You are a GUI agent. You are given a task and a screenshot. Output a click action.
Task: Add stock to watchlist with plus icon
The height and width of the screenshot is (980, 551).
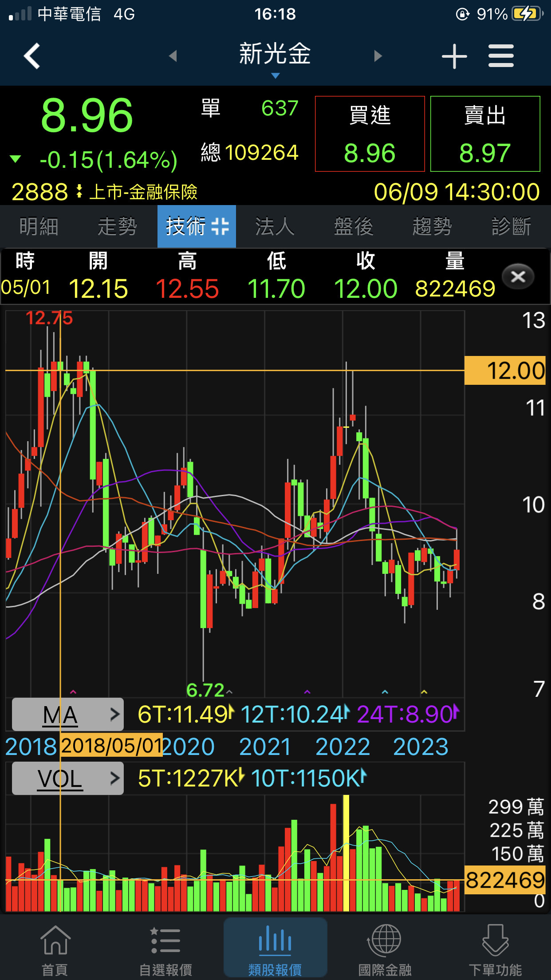454,56
